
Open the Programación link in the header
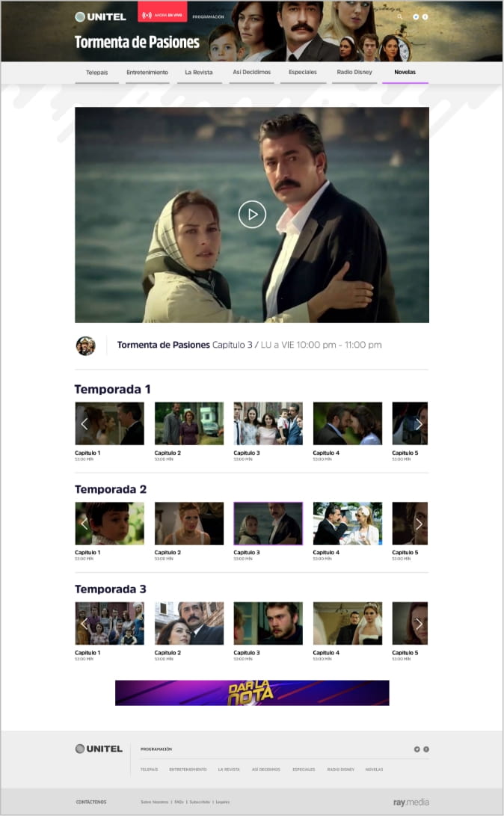click(x=208, y=16)
